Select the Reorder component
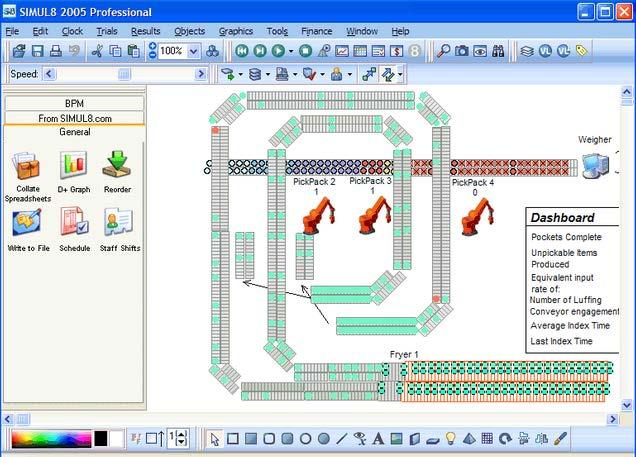This screenshot has height=457, width=636. point(117,172)
